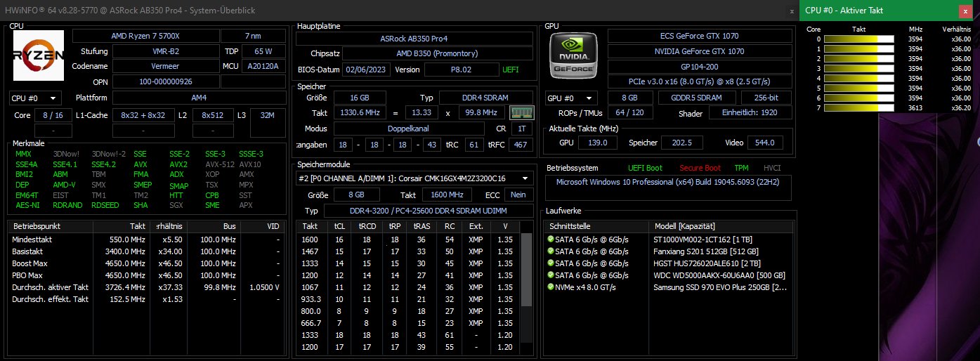Click the UEFI Boot label
Image resolution: width=980 pixels, height=361 pixels.
(645, 168)
